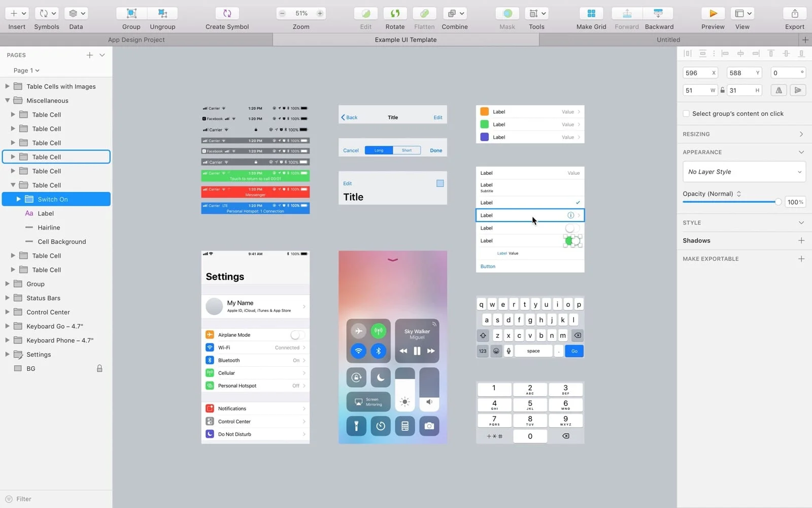Select the green Switch On element
This screenshot has width=812, height=508.
click(x=572, y=241)
